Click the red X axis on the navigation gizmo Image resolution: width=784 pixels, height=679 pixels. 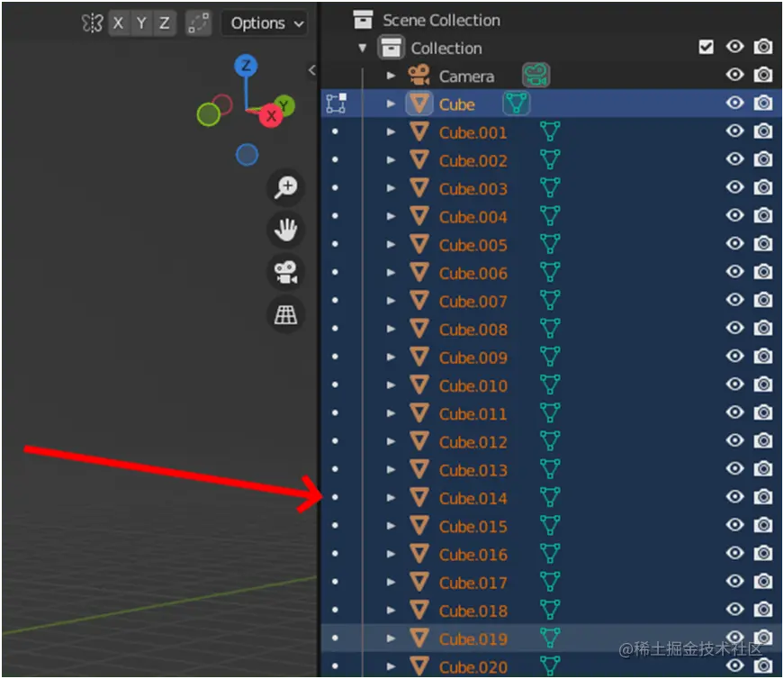click(271, 116)
